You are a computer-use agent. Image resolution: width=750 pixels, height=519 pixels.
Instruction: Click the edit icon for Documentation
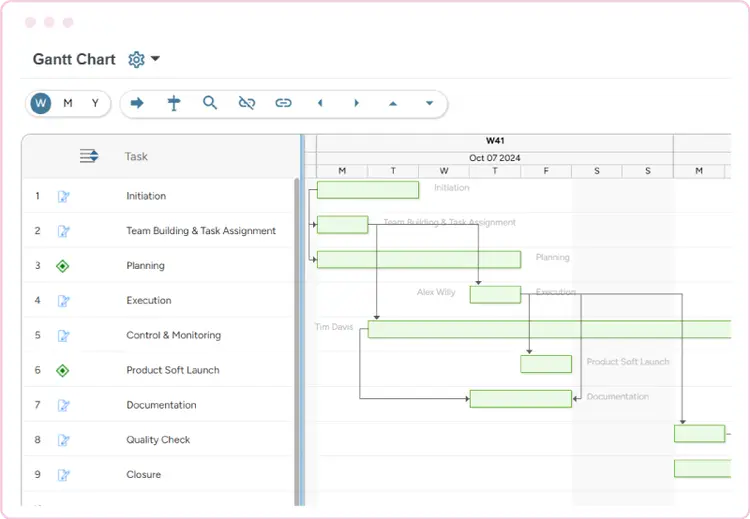(x=63, y=406)
